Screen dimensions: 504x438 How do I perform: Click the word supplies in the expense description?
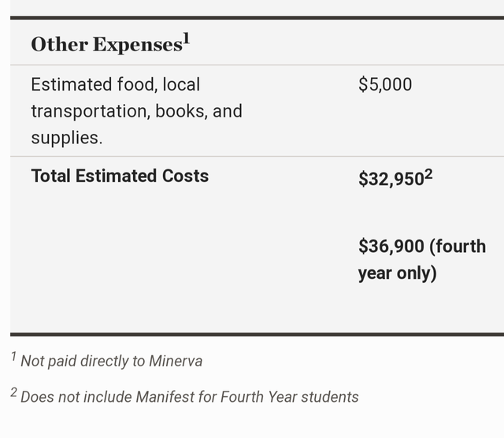tap(66, 138)
